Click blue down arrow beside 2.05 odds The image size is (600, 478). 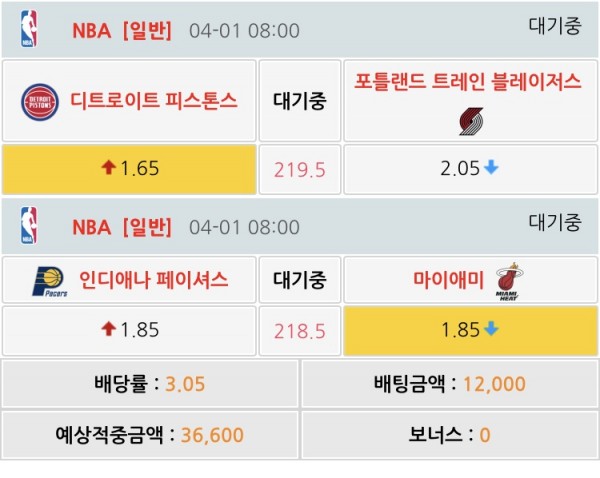491,168
